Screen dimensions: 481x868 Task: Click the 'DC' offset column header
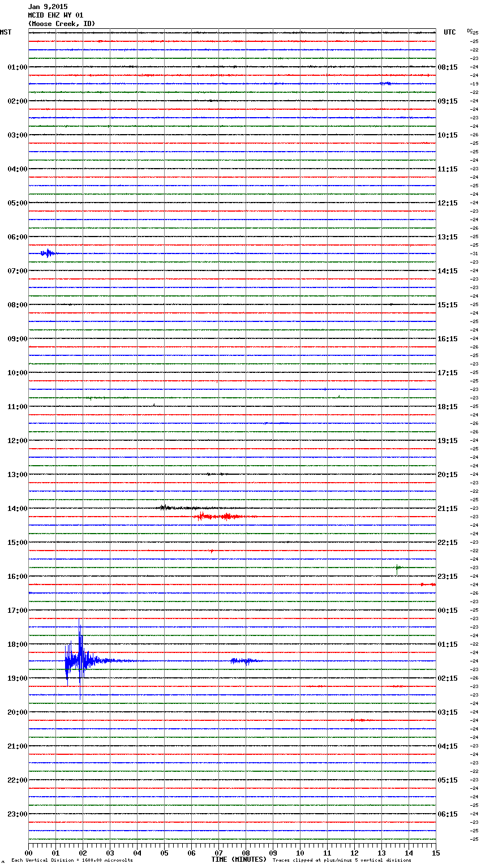click(x=470, y=31)
